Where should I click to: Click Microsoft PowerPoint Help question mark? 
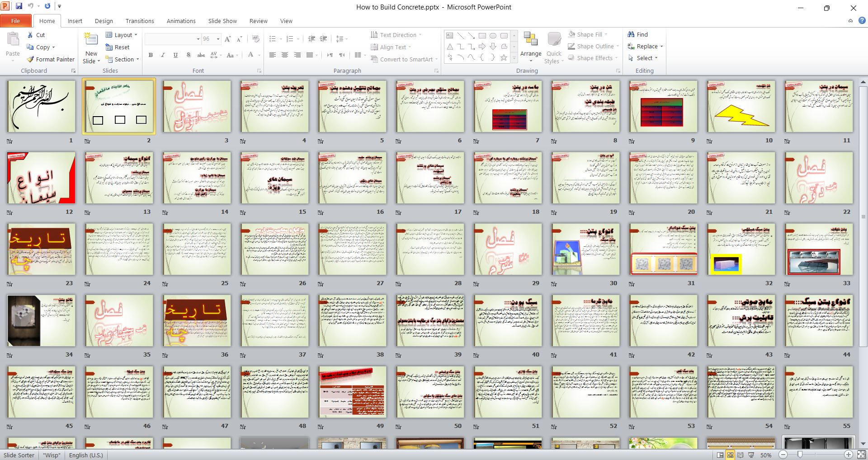click(862, 20)
